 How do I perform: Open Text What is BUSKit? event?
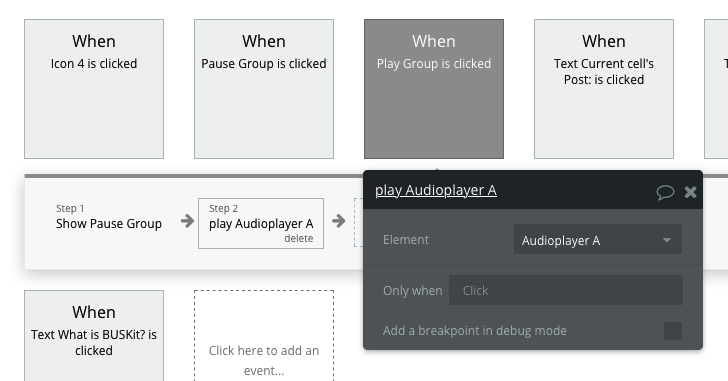click(x=94, y=336)
